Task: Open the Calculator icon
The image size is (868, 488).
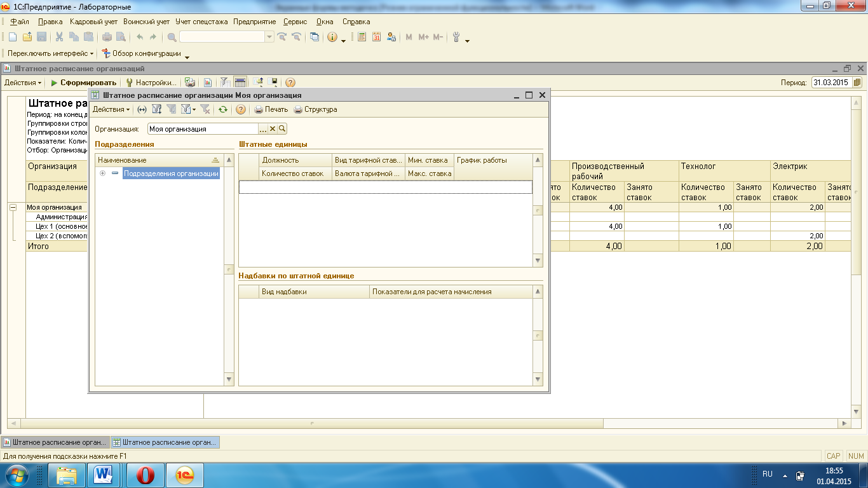Action: (x=362, y=37)
